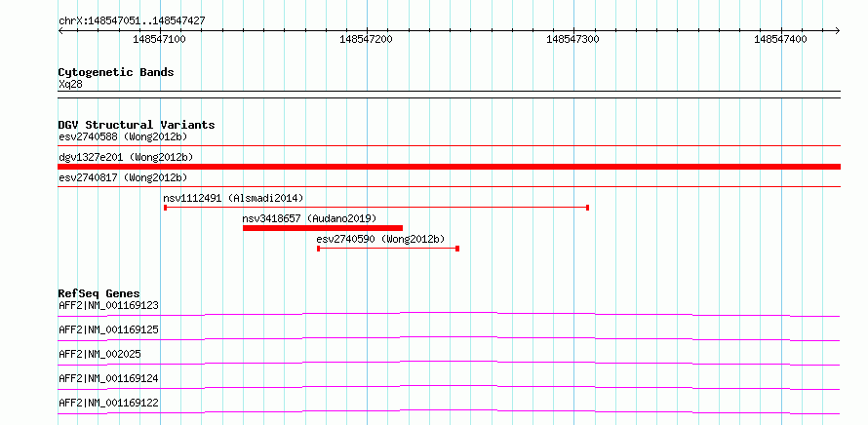Select variant label dgv1327e201 (Wong2012b)
This screenshot has width=868, height=425.
coord(126,157)
